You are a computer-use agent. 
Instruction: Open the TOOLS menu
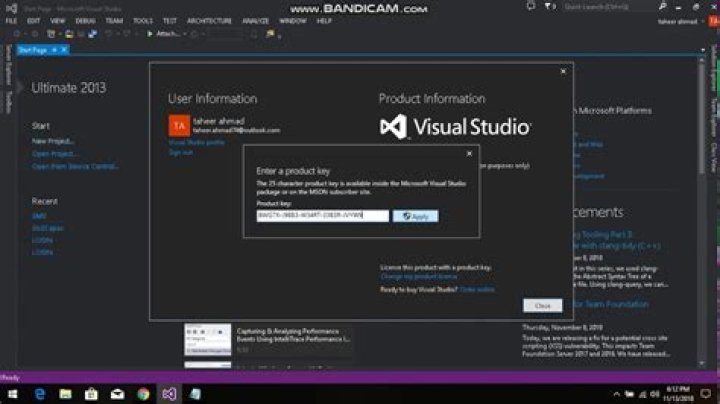143,21
